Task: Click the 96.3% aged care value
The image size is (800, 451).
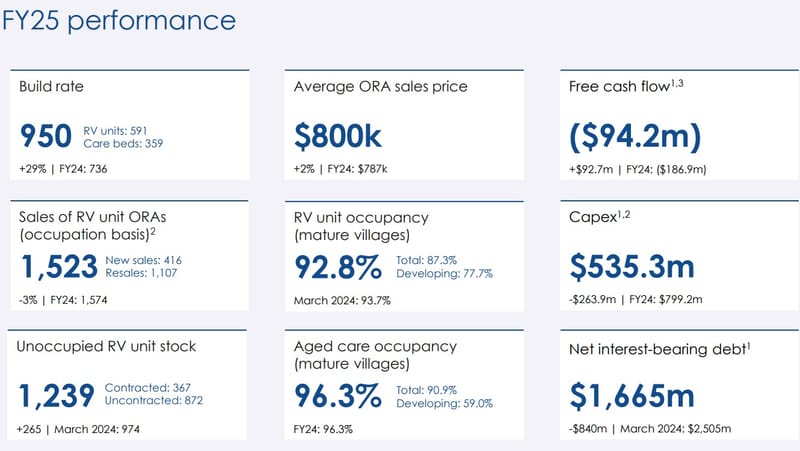Action: [338, 396]
